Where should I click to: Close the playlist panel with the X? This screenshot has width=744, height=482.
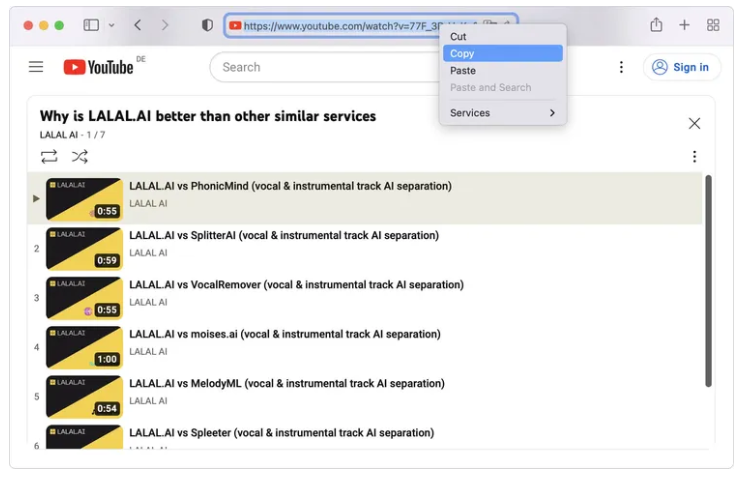point(694,123)
